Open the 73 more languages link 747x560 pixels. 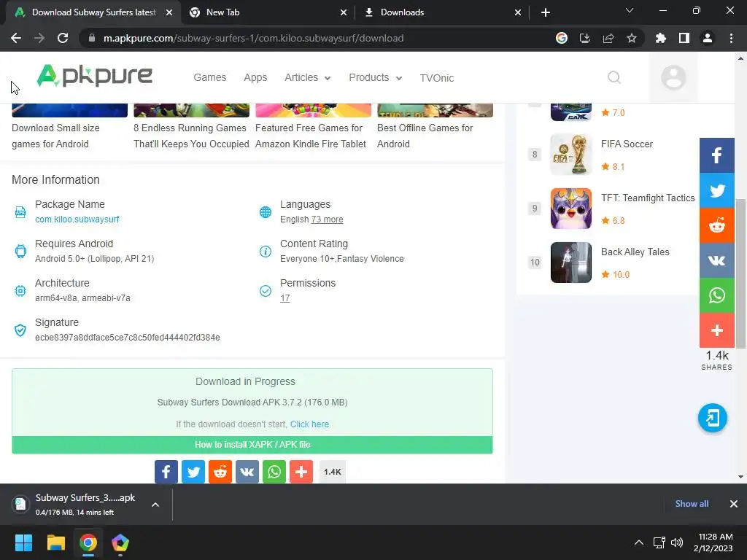coord(328,219)
